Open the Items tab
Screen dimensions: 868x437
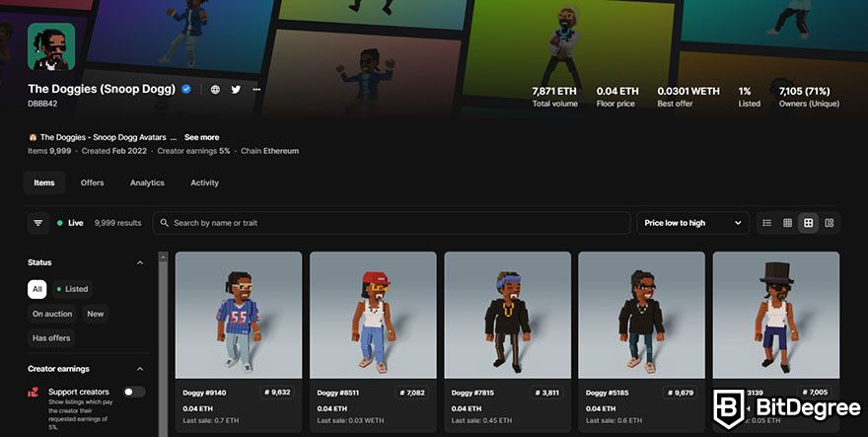click(x=44, y=182)
